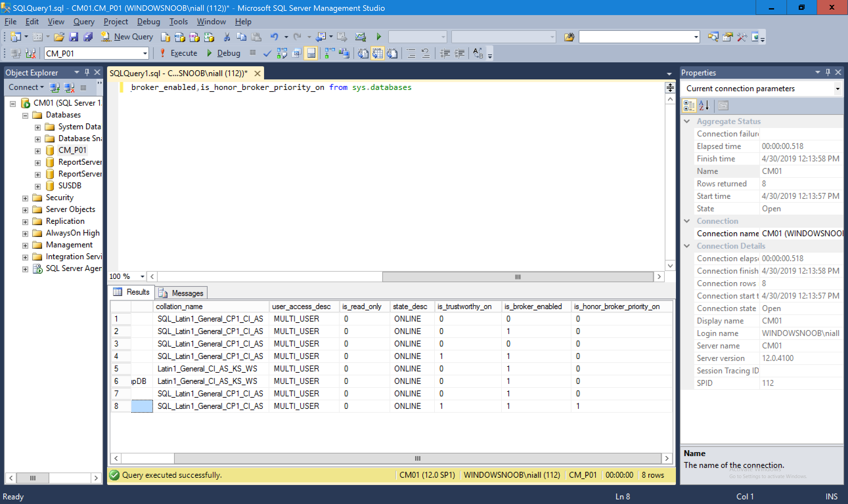This screenshot has height=504, width=848.
Task: Select Results to Grid option
Action: coord(377,53)
